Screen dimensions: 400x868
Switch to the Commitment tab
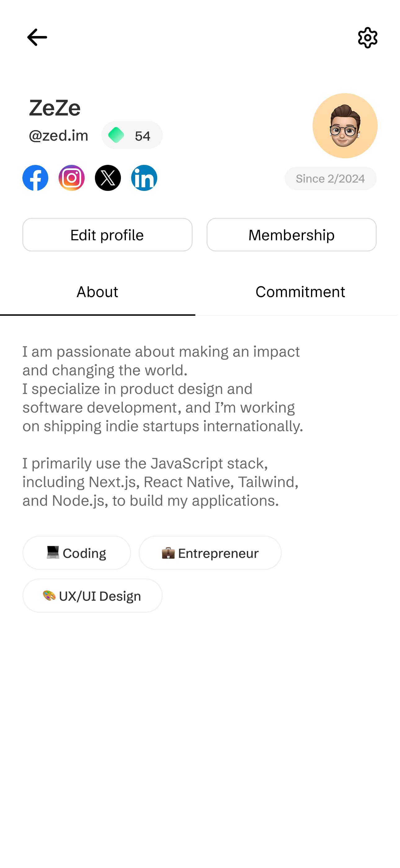(x=300, y=292)
